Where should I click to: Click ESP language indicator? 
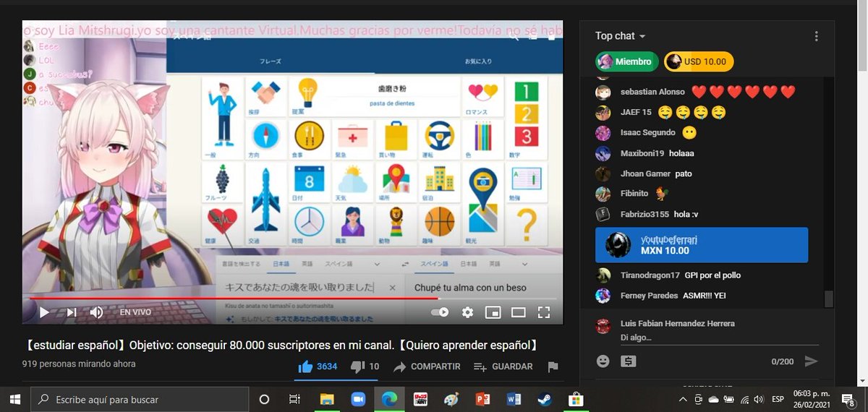click(778, 399)
